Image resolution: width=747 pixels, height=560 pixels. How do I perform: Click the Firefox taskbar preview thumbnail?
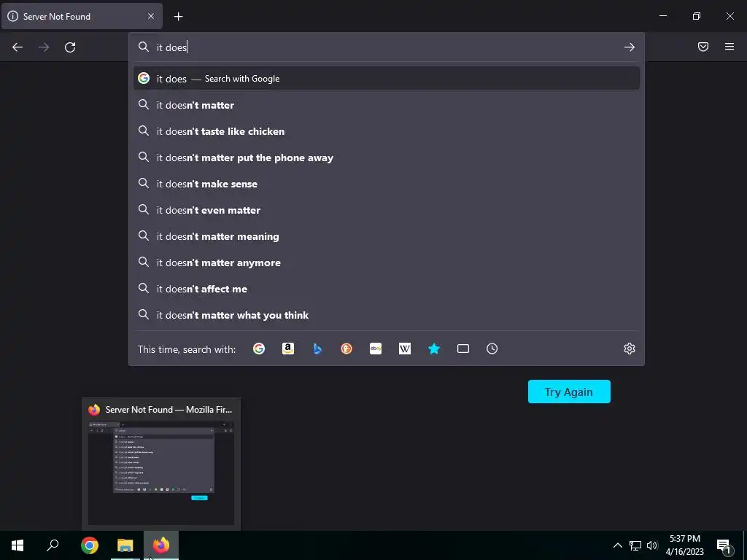(161, 472)
